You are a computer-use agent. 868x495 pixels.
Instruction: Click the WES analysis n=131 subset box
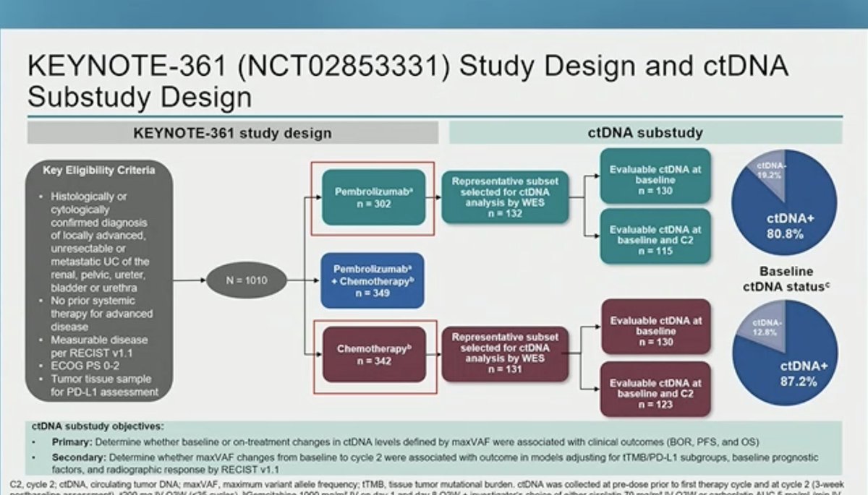pyautogui.click(x=506, y=354)
